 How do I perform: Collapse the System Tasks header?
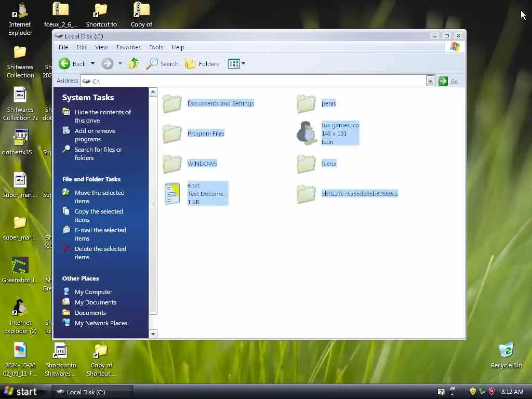pos(88,97)
